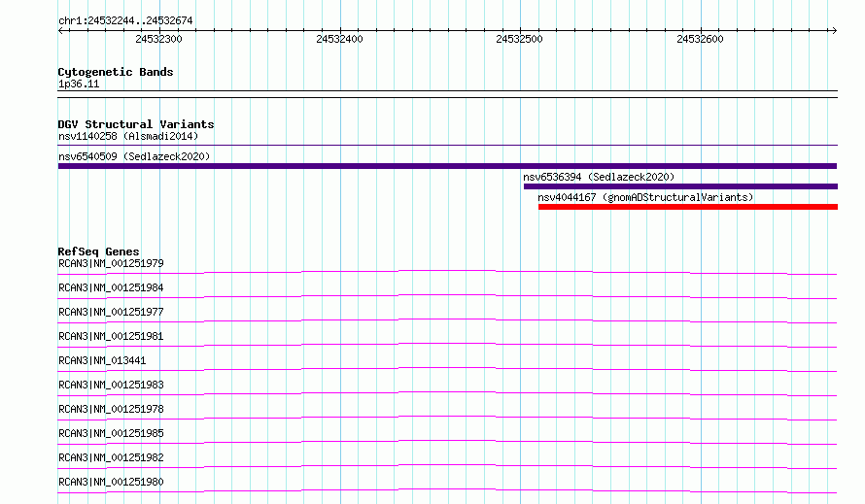Click the red nsv4044167 variant bar
Viewport: 865px width, 504px height.
(x=688, y=207)
